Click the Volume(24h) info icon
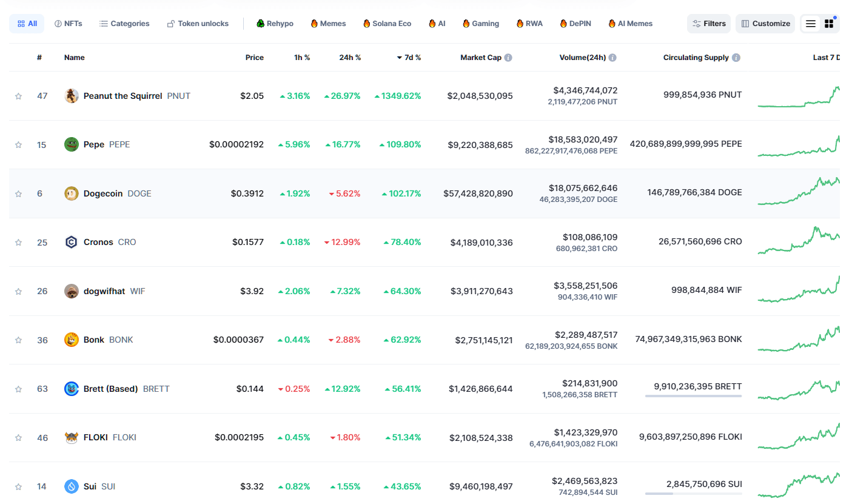This screenshot has height=504, width=852. pyautogui.click(x=612, y=58)
